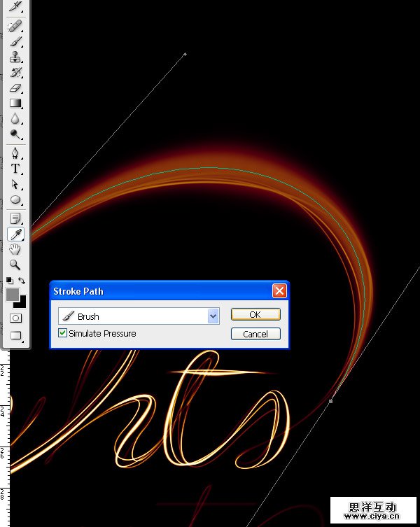Image resolution: width=420 pixels, height=527 pixels.
Task: Click the Blur tool droplet icon
Action: click(x=15, y=119)
